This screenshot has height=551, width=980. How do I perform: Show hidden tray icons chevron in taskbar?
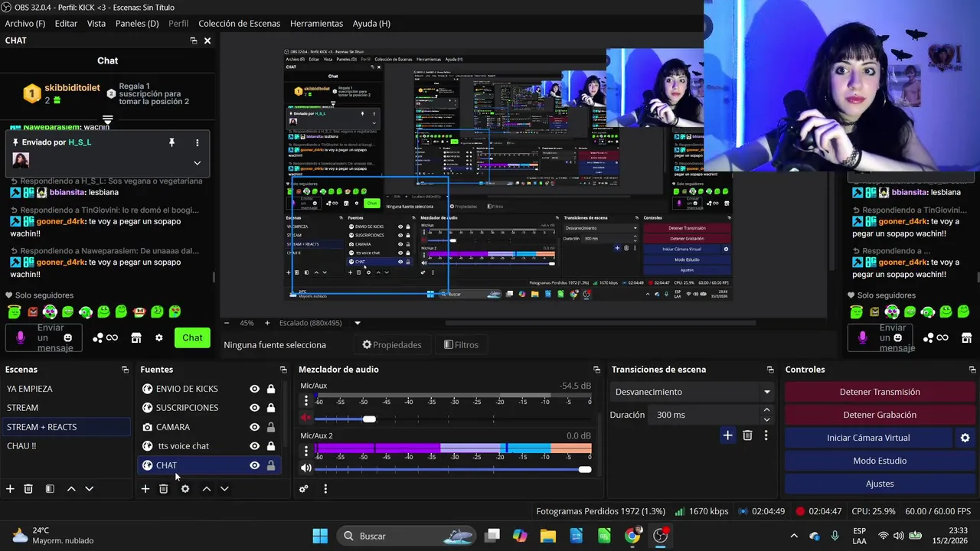tap(794, 536)
